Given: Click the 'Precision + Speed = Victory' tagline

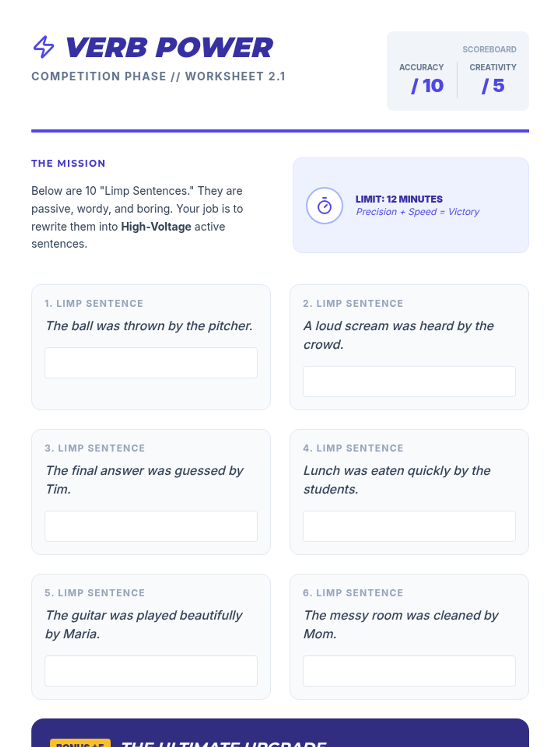Looking at the screenshot, I should pyautogui.click(x=418, y=212).
